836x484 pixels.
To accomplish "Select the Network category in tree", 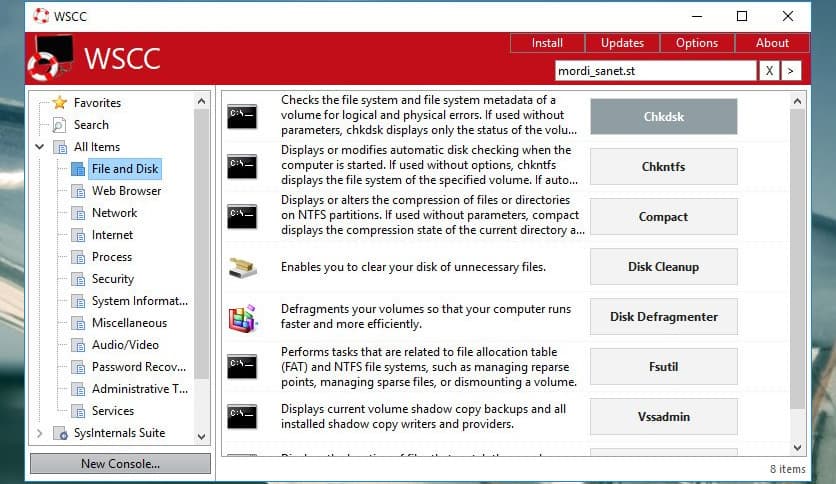I will (114, 213).
